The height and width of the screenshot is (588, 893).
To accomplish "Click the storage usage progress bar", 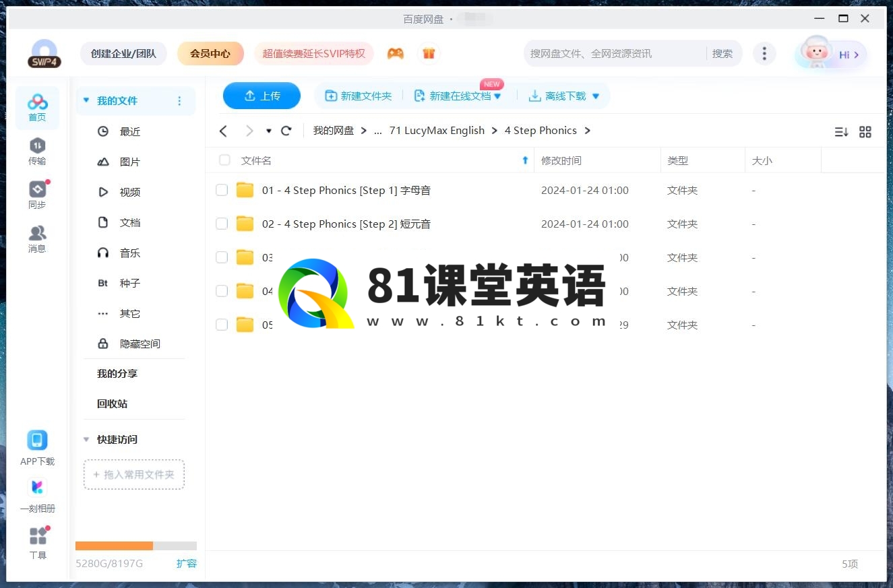I will click(x=136, y=546).
